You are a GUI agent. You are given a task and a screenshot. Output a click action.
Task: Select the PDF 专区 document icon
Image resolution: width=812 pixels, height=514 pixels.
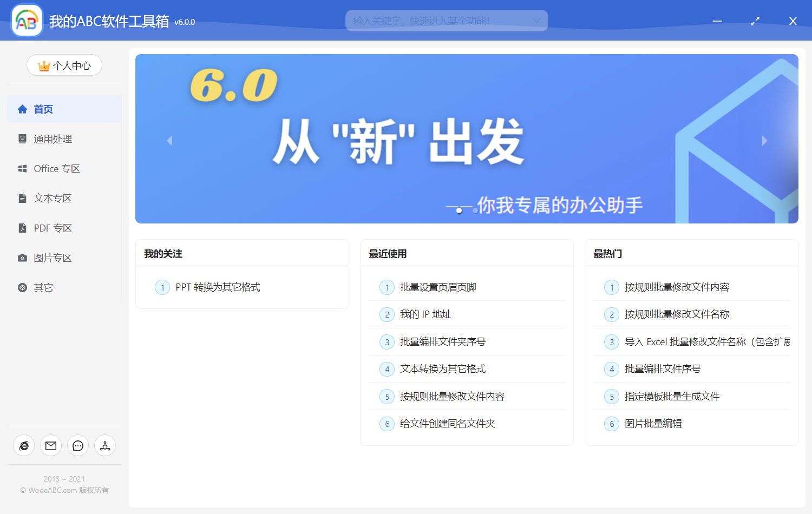[x=22, y=228]
